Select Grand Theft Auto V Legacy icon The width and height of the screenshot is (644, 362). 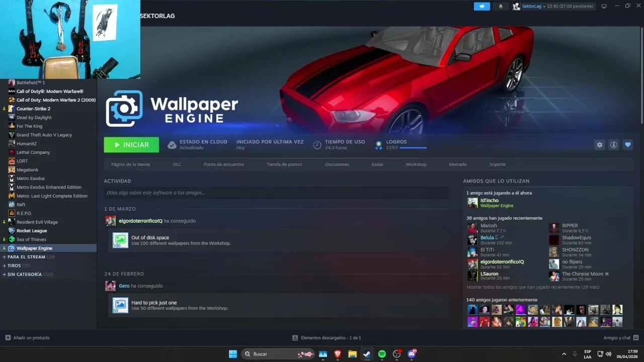[12, 135]
